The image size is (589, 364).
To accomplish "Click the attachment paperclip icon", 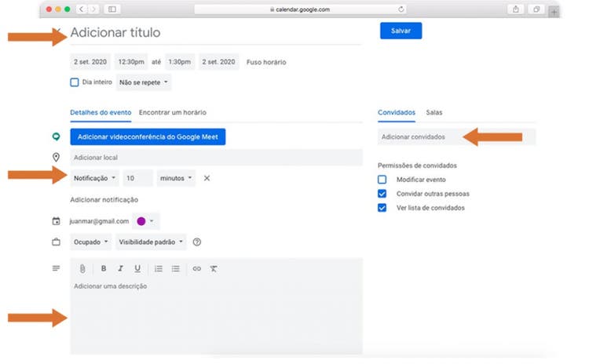I will point(81,268).
